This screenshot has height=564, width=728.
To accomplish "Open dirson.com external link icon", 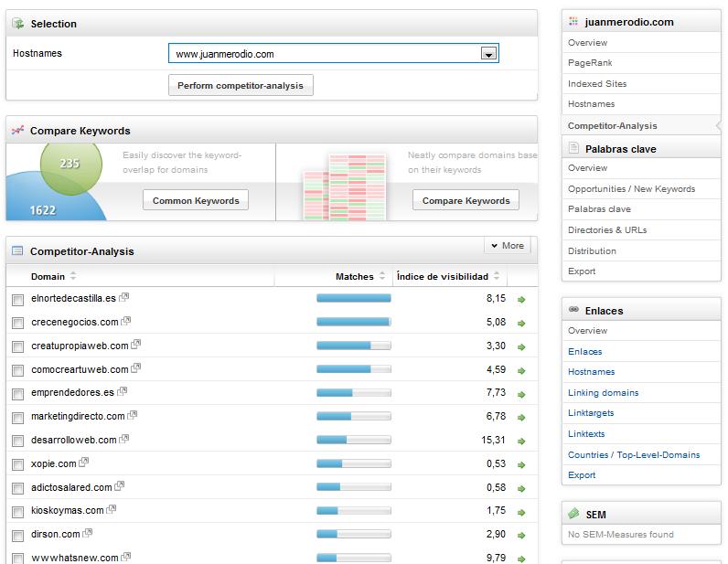I will (x=87, y=533).
